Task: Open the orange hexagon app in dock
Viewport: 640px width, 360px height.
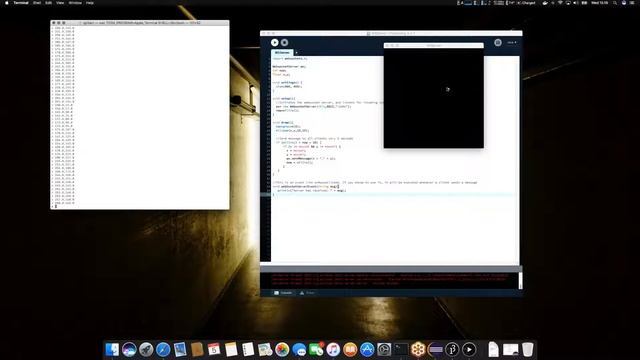Action: tap(418, 349)
